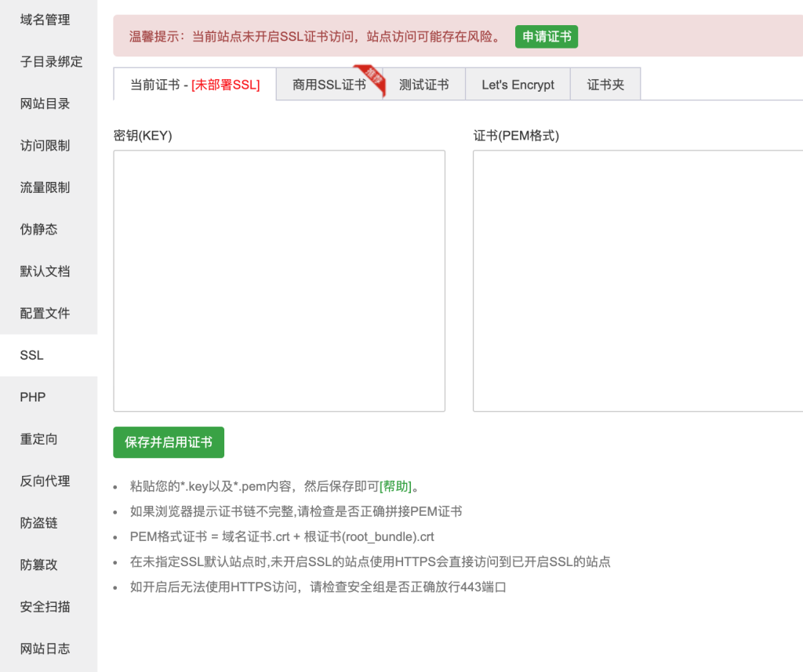The image size is (803, 672).
Task: Open the 测试证书 tab
Action: pos(425,83)
